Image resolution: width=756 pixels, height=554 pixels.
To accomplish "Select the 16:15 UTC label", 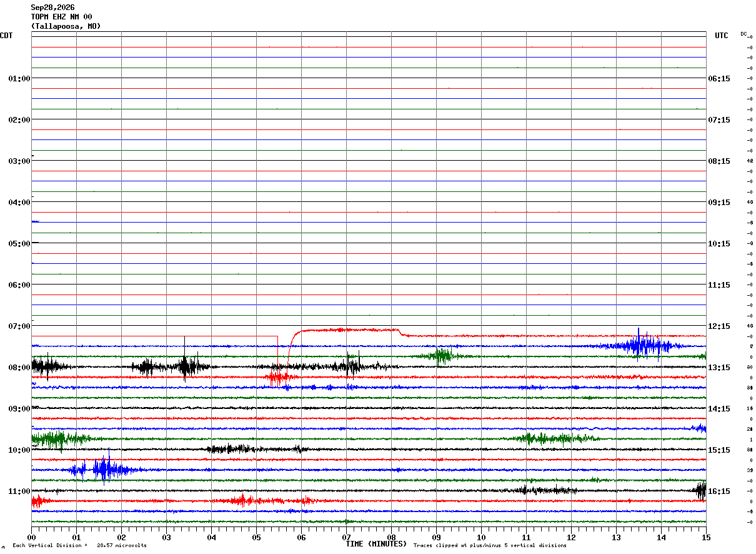I will click(719, 491).
